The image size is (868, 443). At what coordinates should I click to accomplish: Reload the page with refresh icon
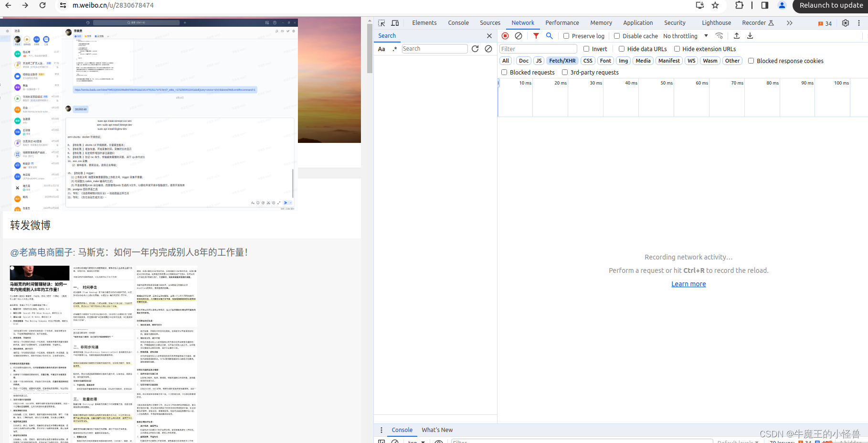coord(42,5)
